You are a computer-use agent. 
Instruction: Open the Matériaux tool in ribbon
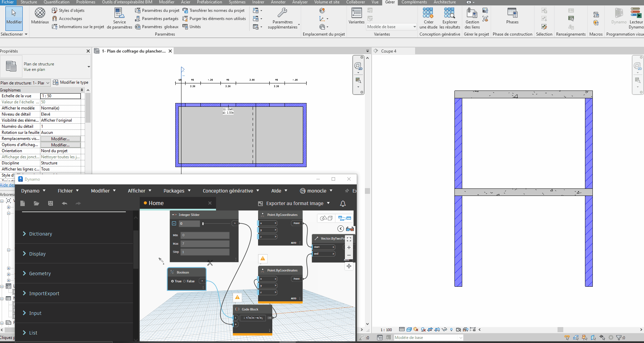[40, 16]
